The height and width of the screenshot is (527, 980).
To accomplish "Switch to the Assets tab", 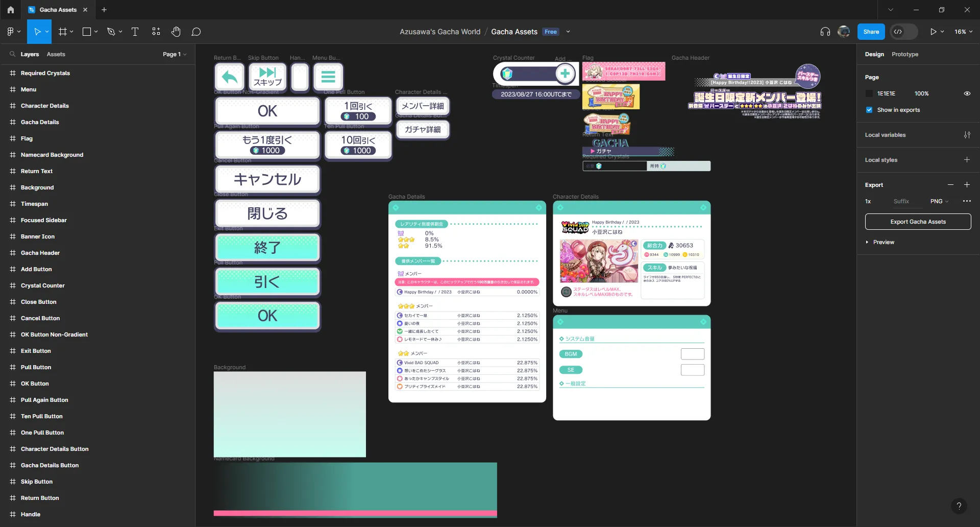I will (x=56, y=54).
